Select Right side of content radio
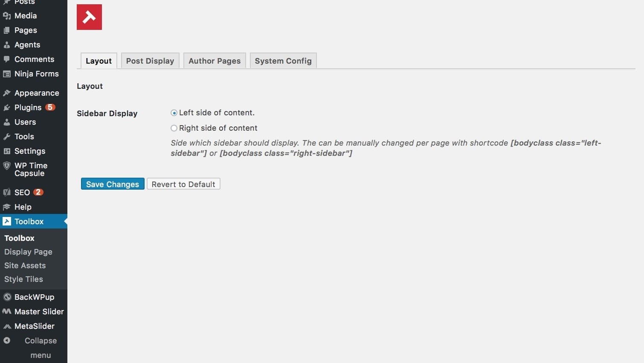644x363 pixels. [x=174, y=128]
